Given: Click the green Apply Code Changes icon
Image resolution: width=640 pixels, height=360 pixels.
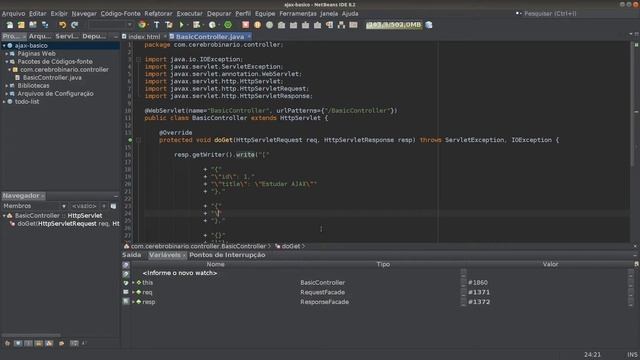Looking at the screenshot, I should click(x=228, y=25).
